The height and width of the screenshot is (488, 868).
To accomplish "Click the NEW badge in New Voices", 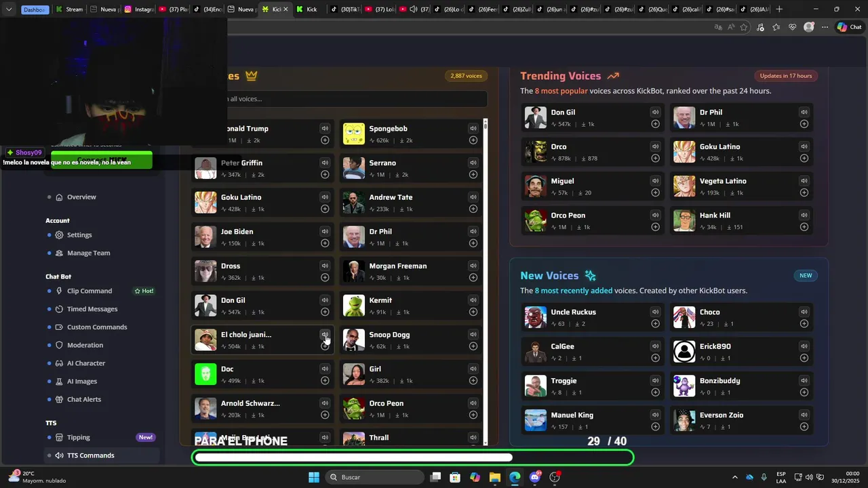I will pos(806,276).
